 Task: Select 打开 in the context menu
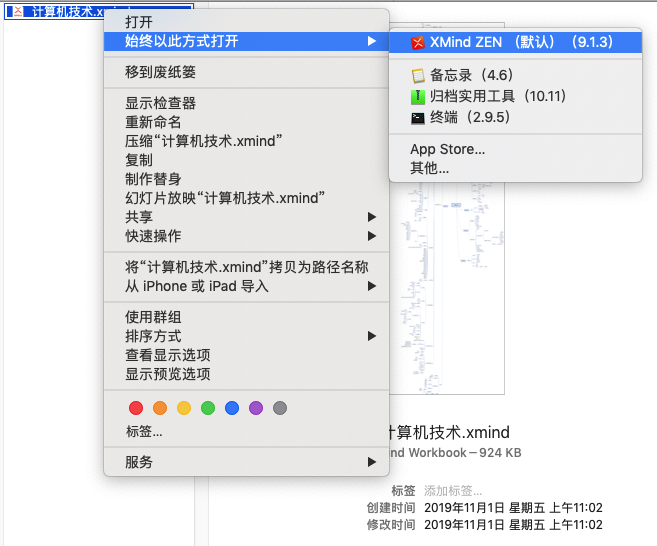[246, 22]
